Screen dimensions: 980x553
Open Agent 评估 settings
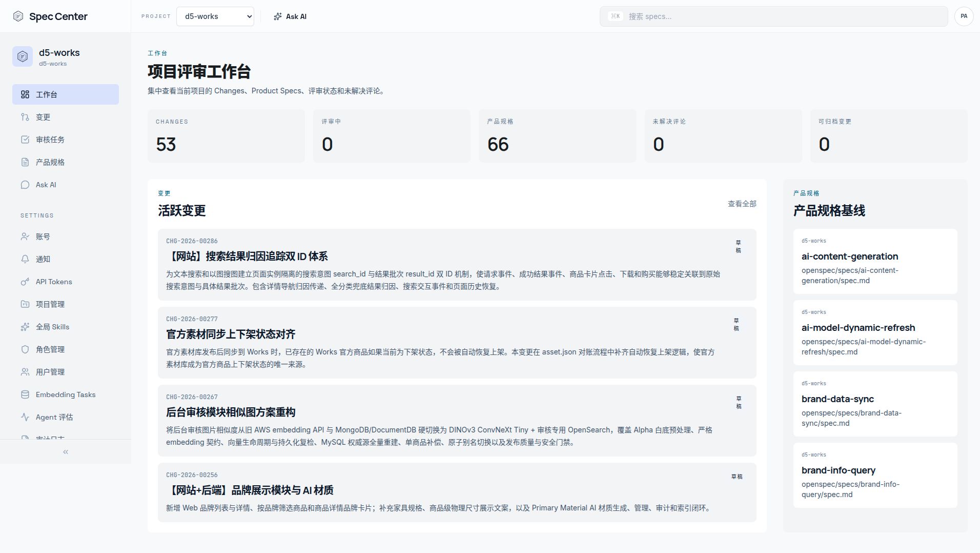point(66,417)
